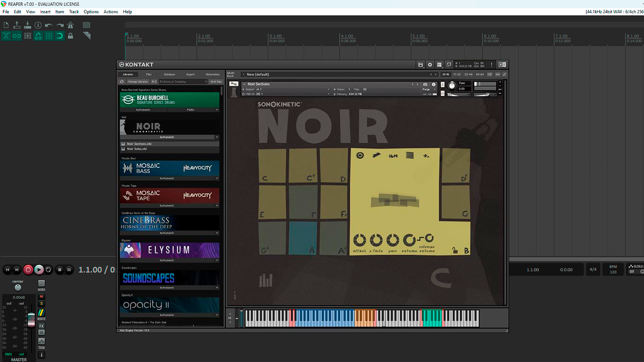Click the record-circle icon on Noir panel
The width and height of the screenshot is (644, 362).
[360, 155]
